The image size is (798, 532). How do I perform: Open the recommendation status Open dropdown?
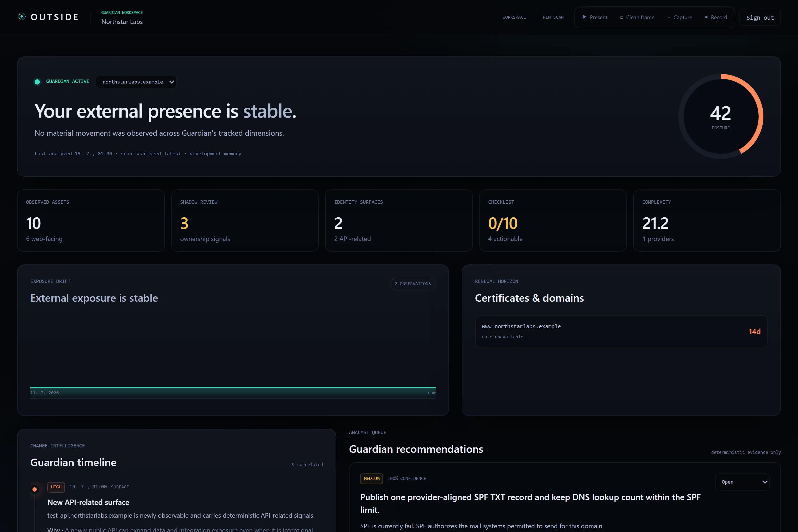[x=742, y=482]
